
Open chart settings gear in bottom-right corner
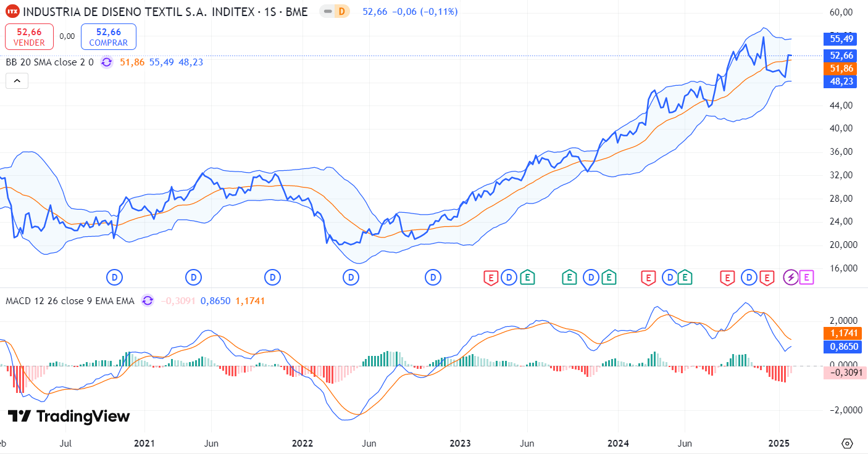(847, 444)
